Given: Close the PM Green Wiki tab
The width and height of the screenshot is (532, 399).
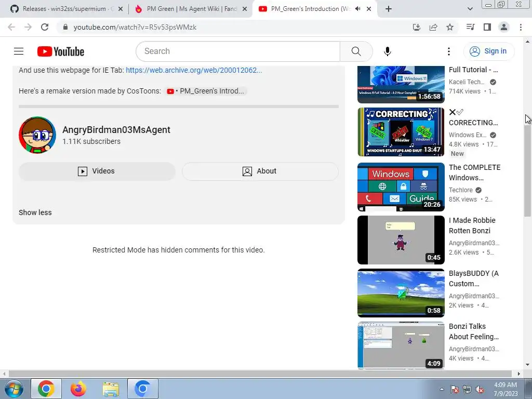Looking at the screenshot, I should [245, 9].
